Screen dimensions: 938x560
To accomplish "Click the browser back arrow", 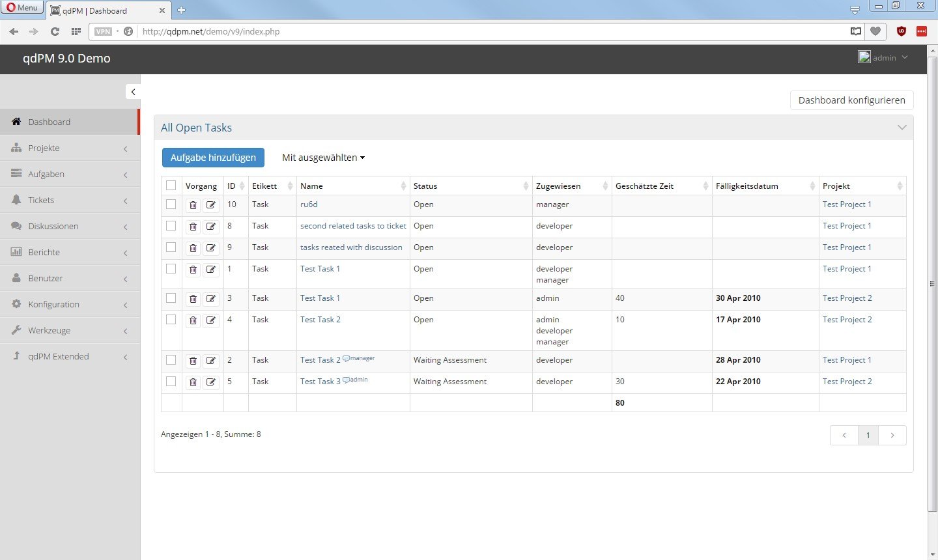I will (x=14, y=31).
